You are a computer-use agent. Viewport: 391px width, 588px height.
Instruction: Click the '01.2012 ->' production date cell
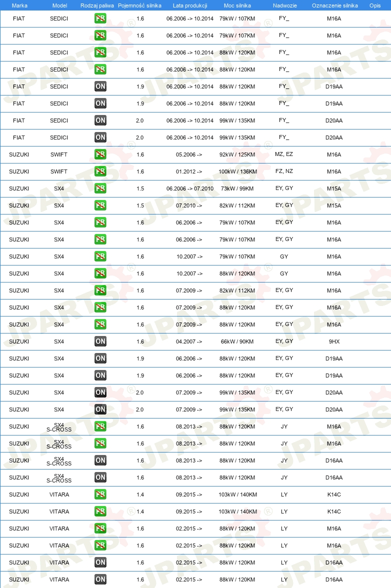189,171
